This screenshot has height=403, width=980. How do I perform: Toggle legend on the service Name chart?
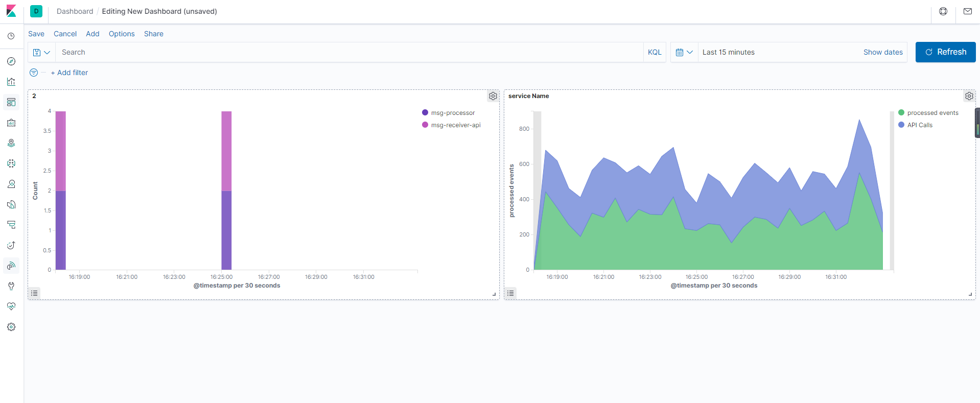[x=510, y=293]
